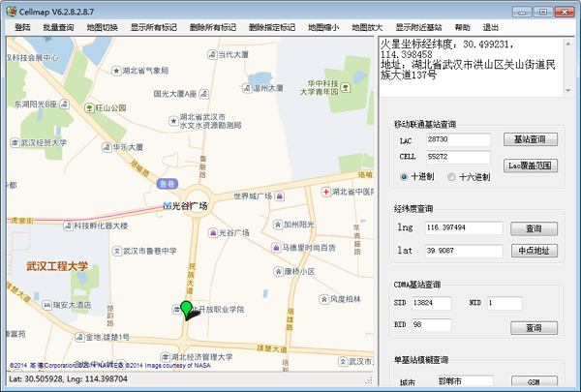Viewport: 581px width, 392px height.
Task: Click the 光谷广场 metro M icon
Action: (x=168, y=205)
